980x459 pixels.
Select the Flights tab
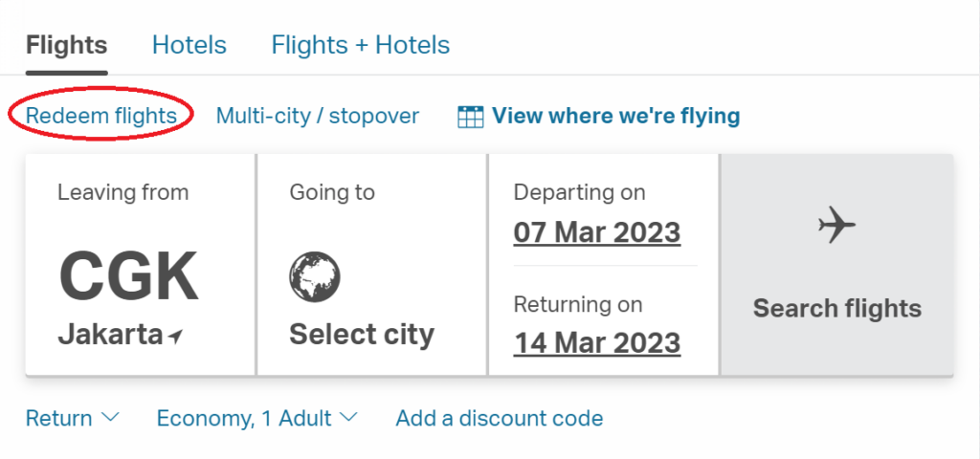tap(67, 45)
